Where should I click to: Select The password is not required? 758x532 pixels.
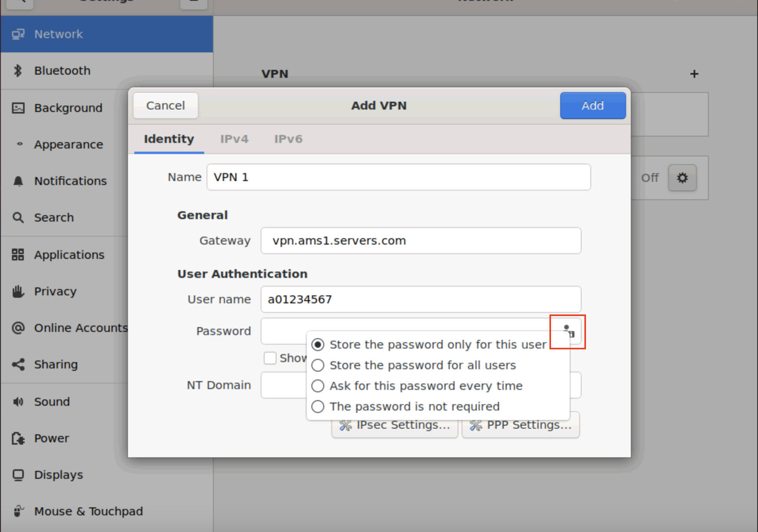(x=405, y=406)
